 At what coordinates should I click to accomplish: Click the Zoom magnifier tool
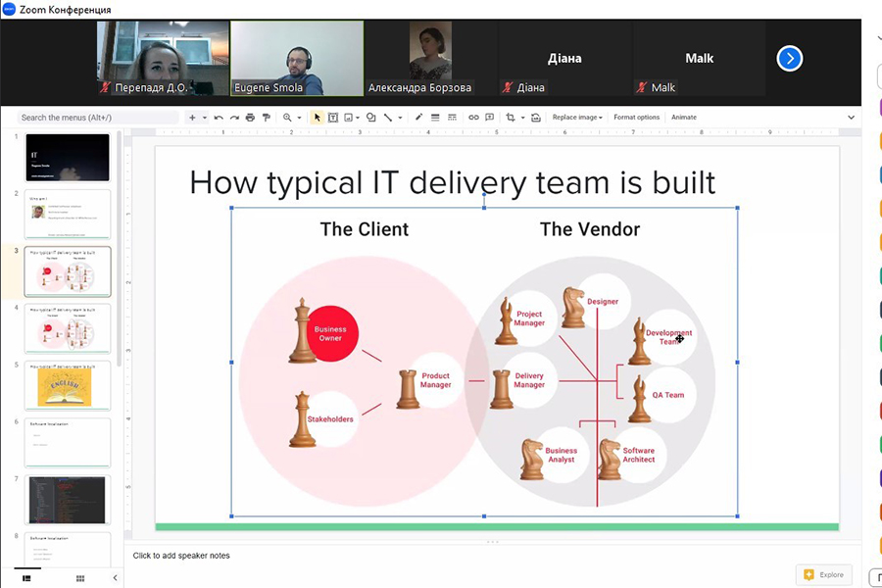(x=287, y=117)
